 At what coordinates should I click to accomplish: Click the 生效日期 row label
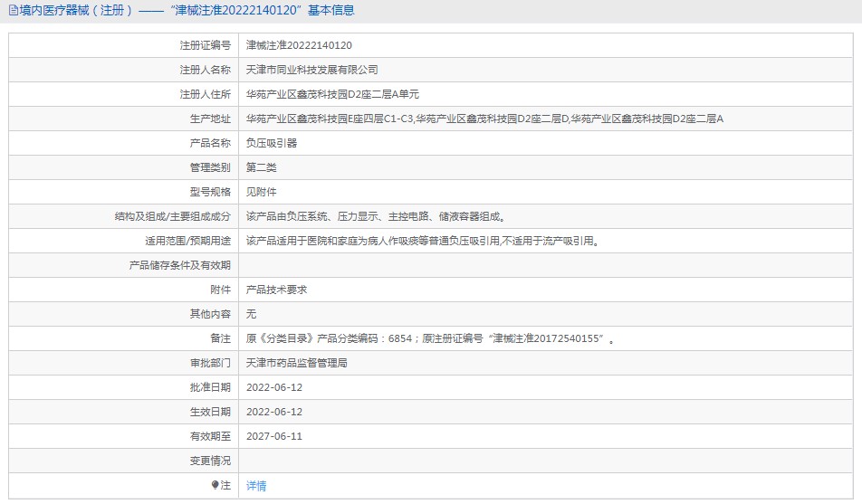coord(210,412)
